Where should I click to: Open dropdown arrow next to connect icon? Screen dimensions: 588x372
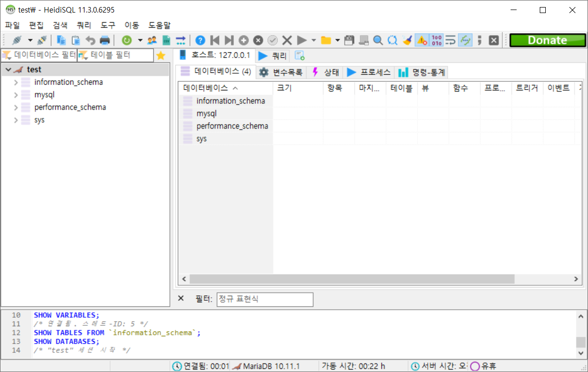coord(30,40)
